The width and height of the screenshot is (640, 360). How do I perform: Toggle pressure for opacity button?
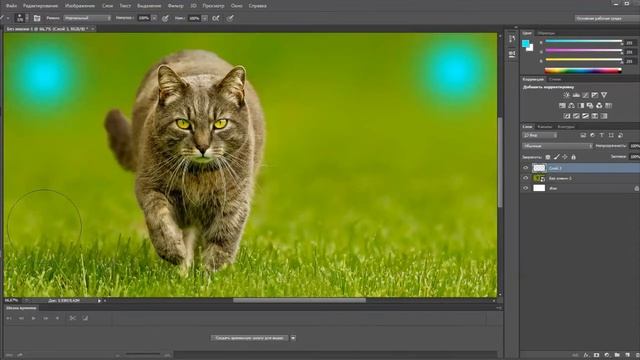tap(165, 18)
